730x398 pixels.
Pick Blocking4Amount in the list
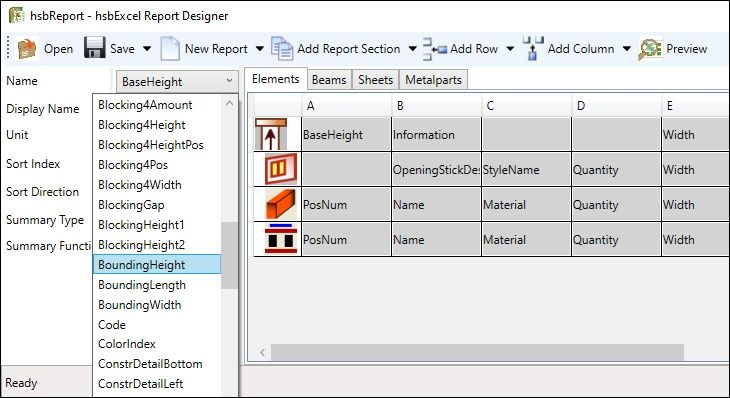tap(156, 105)
